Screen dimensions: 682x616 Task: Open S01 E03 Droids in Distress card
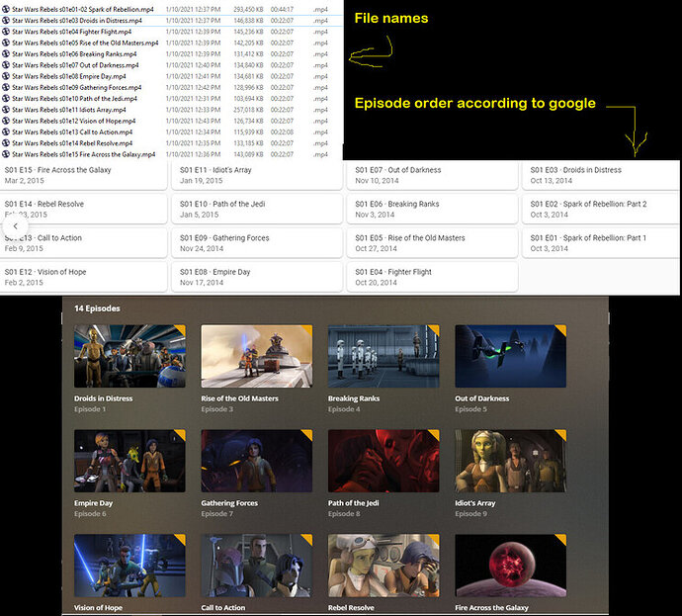(602, 175)
